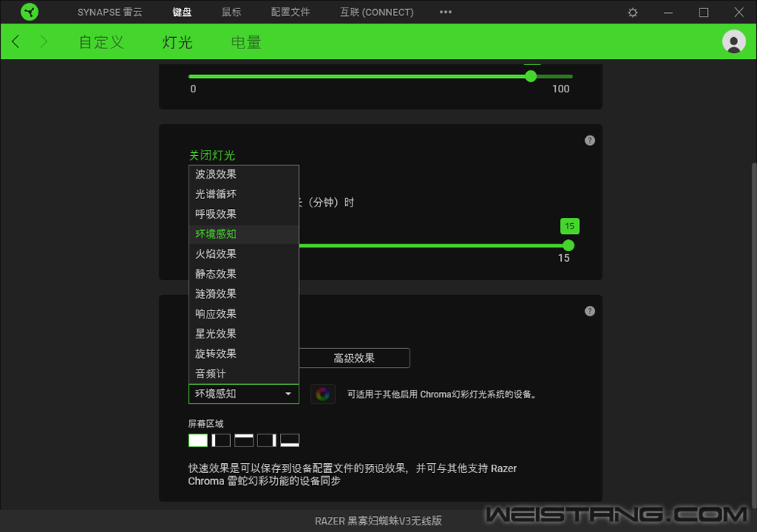The height and width of the screenshot is (532, 757).
Task: Choose 呼吸效果 from the effect list
Action: click(244, 214)
